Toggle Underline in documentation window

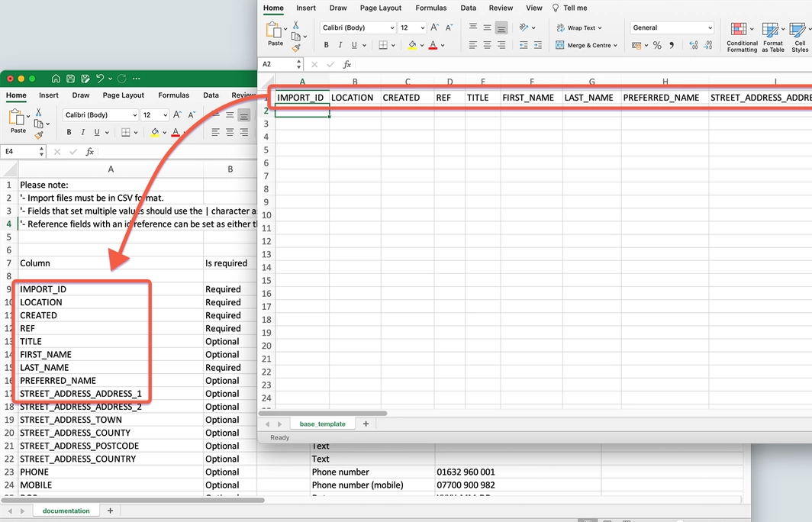pos(97,132)
